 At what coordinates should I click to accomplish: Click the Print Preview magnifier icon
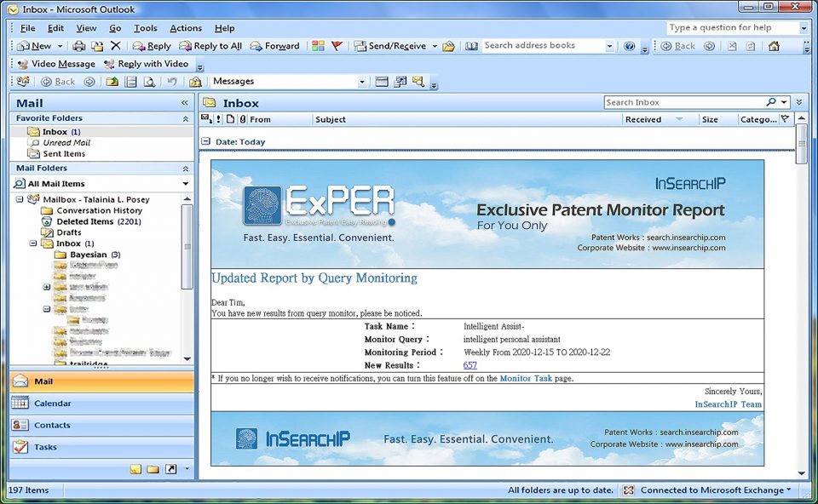point(149,82)
